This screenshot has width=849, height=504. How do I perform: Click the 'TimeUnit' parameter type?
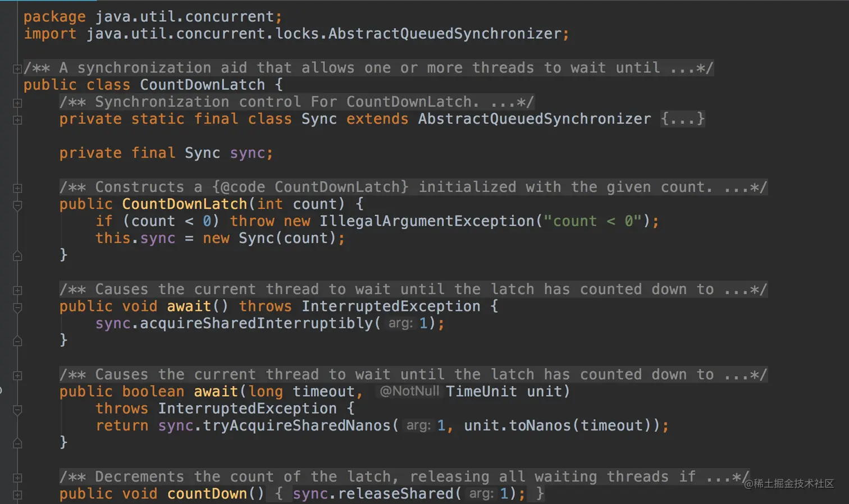click(481, 392)
